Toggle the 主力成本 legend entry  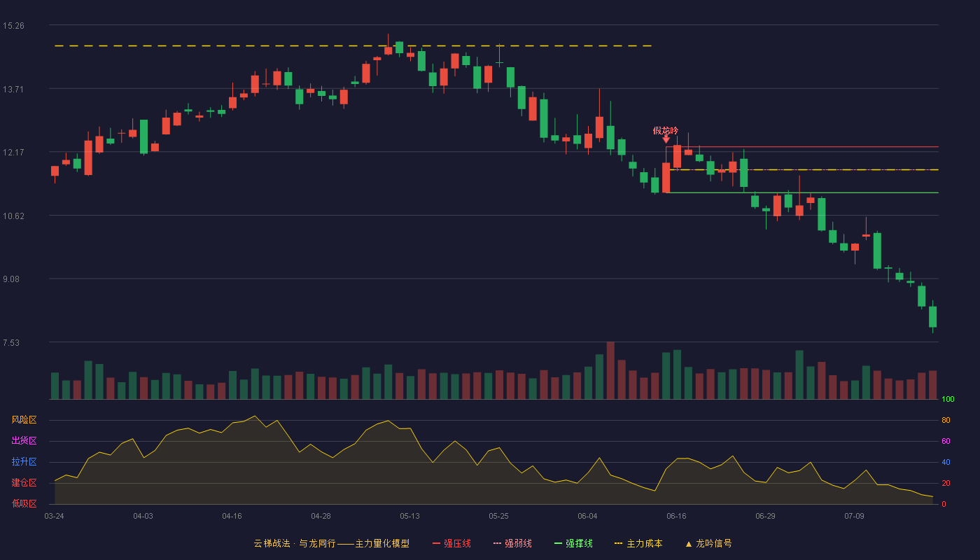click(638, 543)
